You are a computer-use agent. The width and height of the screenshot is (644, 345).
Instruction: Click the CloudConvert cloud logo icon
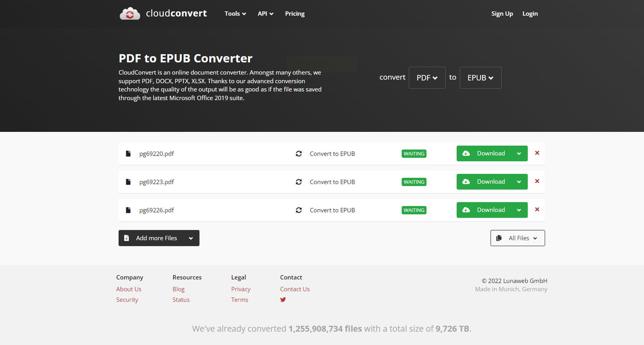tap(130, 13)
